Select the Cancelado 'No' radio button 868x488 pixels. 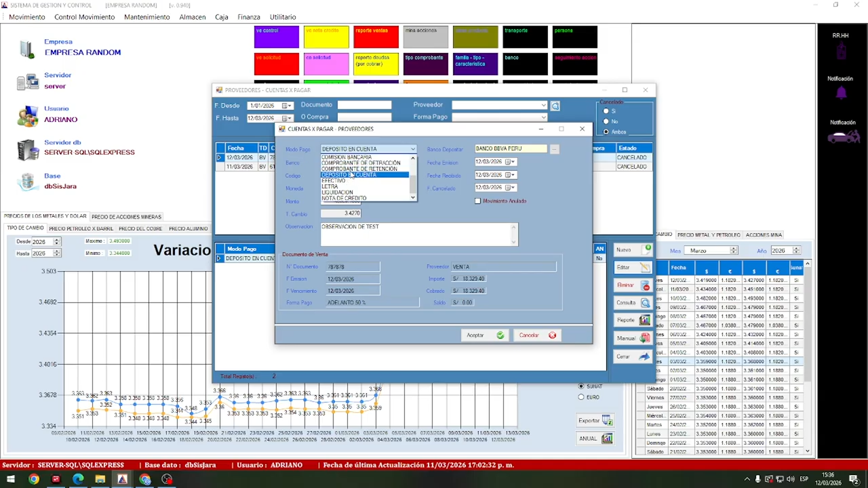(x=606, y=121)
